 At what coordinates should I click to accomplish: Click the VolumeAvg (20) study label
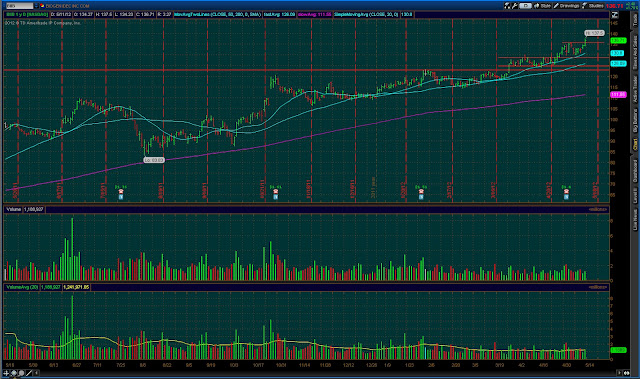22,287
